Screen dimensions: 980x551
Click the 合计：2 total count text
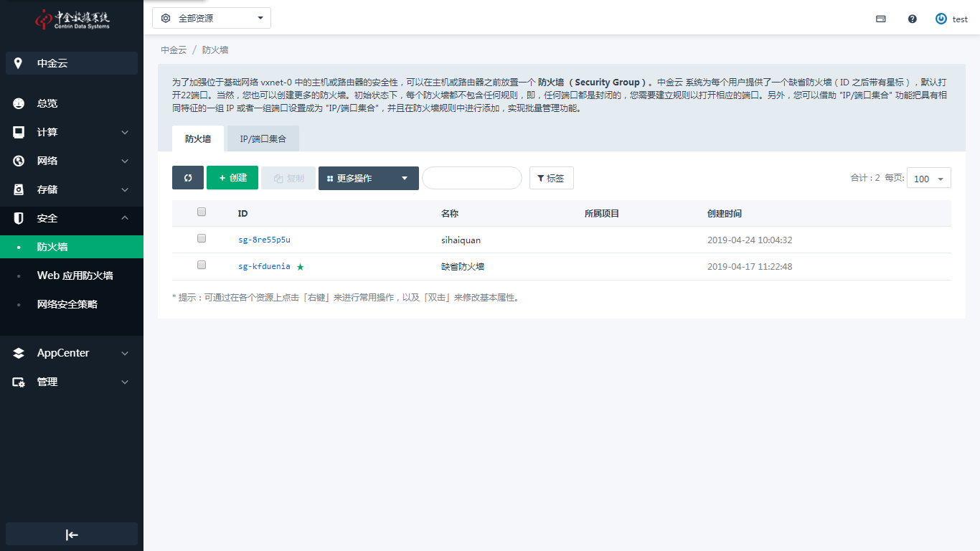[865, 178]
